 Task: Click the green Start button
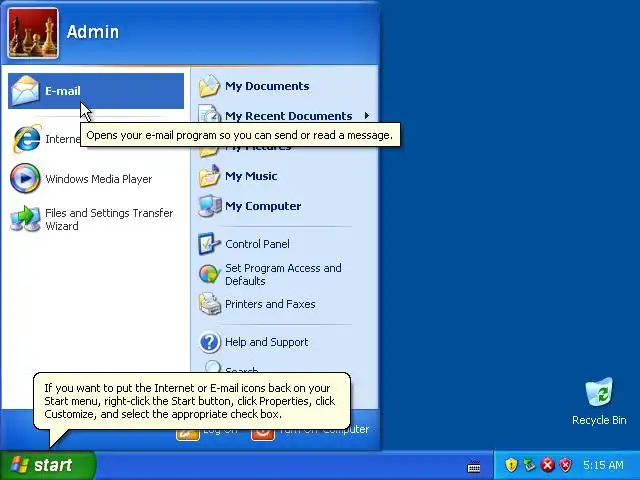[48, 465]
